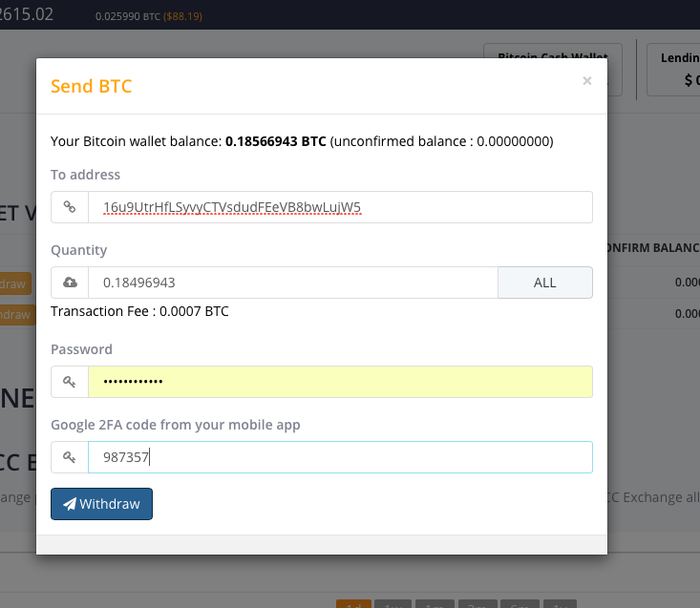The width and height of the screenshot is (700, 608).
Task: Click the Quantity label
Action: click(x=79, y=250)
